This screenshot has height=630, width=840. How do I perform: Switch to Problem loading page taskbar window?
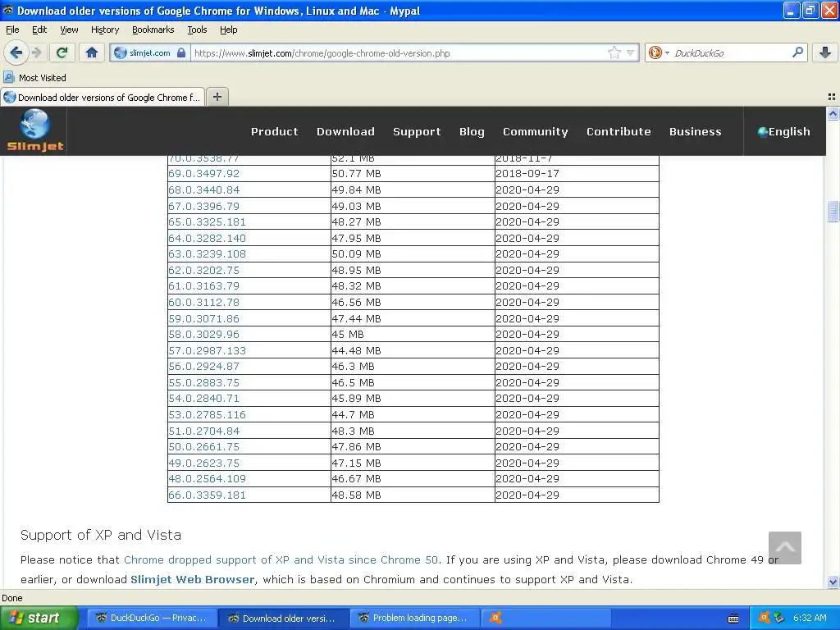414,618
